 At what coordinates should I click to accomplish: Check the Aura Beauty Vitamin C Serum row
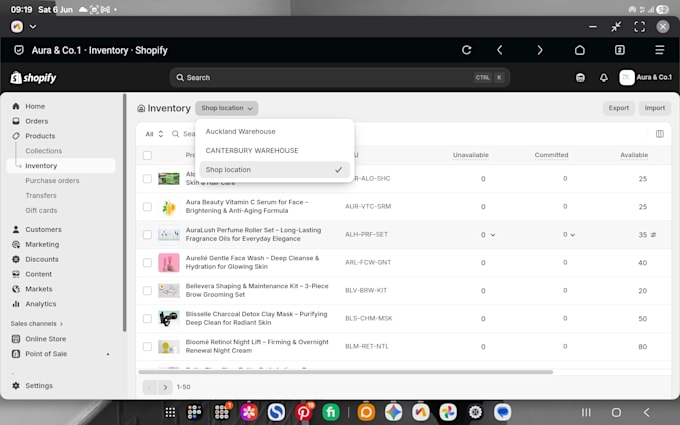point(147,207)
